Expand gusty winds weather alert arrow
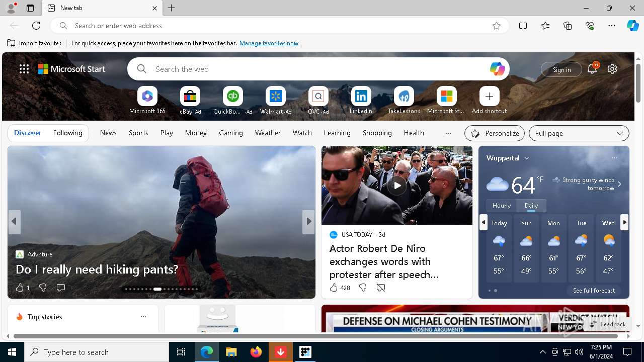The height and width of the screenshot is (362, 644). point(619,184)
